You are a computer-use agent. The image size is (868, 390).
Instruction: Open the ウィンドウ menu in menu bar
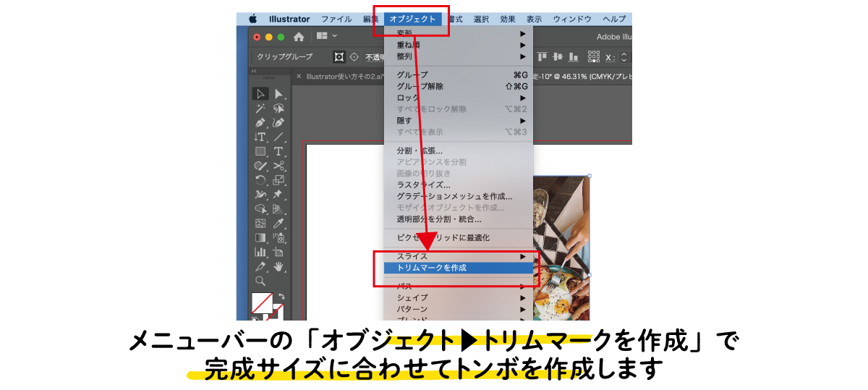pyautogui.click(x=572, y=19)
